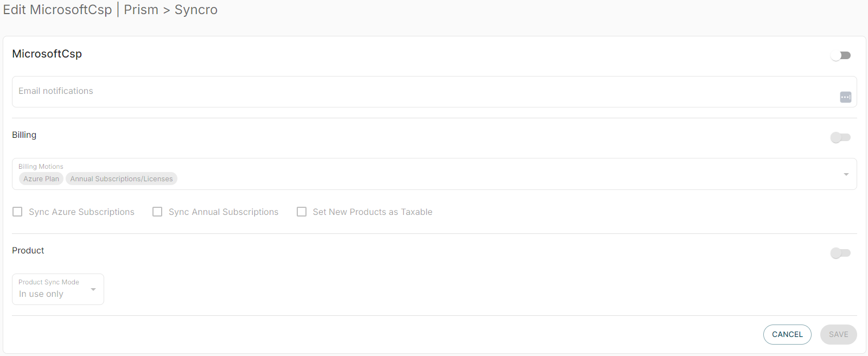
Task: Click the ellipsis icon in Email notifications
Action: click(845, 97)
